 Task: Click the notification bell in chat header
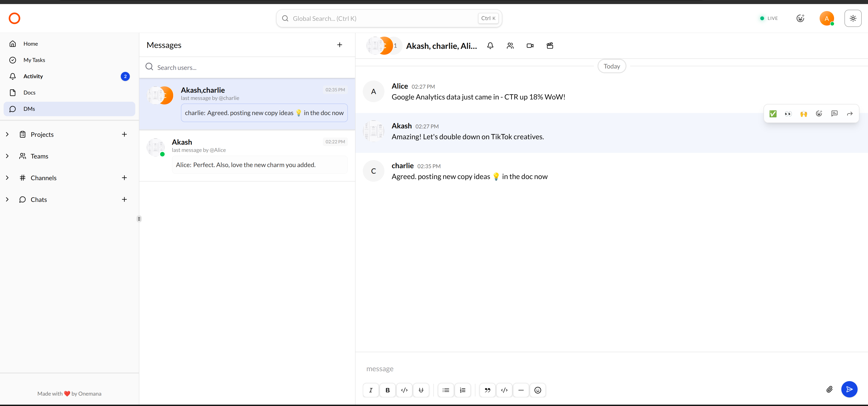coord(490,46)
